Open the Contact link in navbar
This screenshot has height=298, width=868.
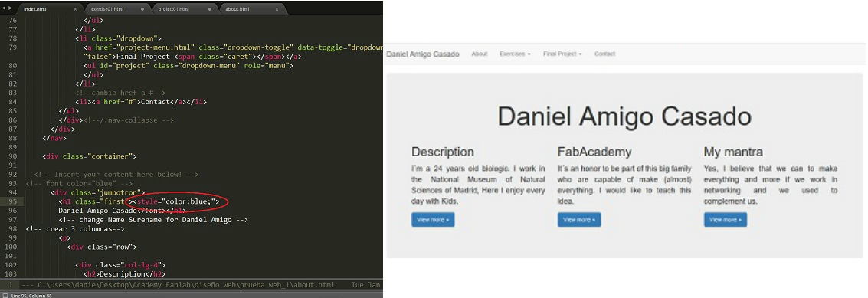pos(604,54)
